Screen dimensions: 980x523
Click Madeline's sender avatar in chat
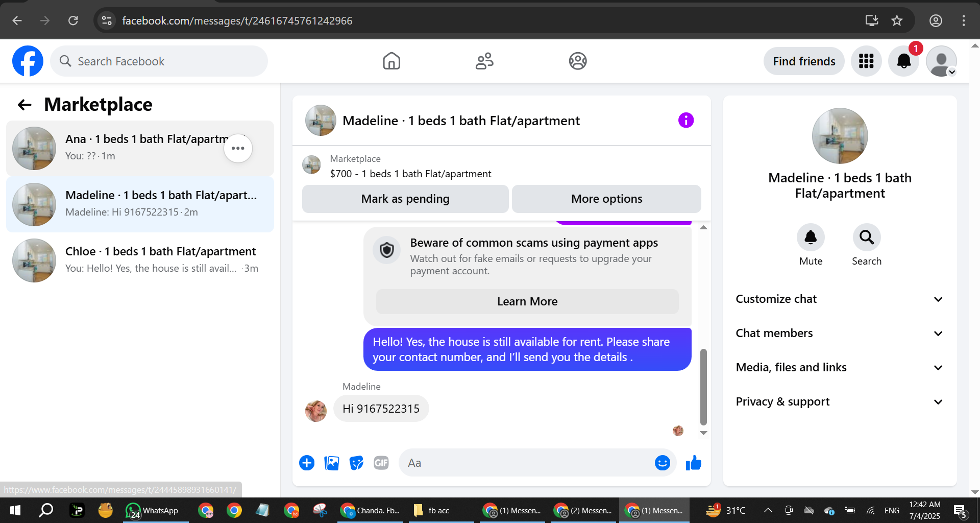[316, 411]
